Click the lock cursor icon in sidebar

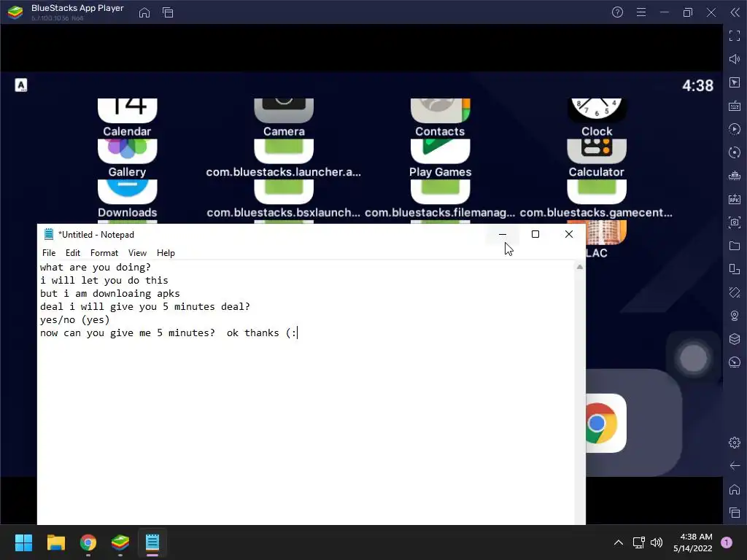tap(734, 82)
